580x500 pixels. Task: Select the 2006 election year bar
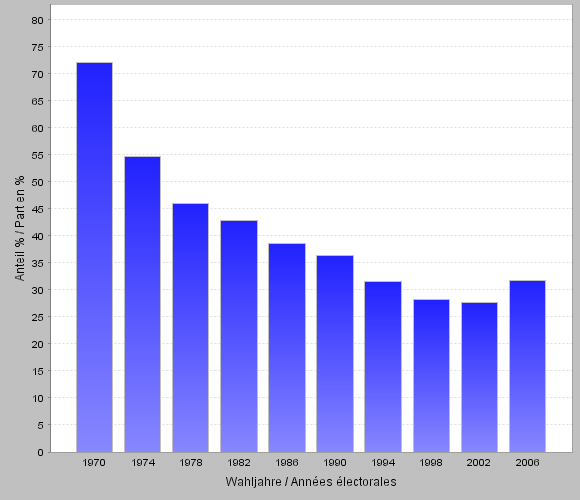(x=527, y=366)
